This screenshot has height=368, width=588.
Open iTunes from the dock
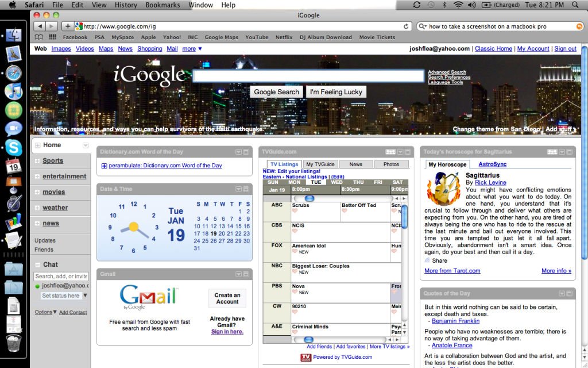coord(14,91)
